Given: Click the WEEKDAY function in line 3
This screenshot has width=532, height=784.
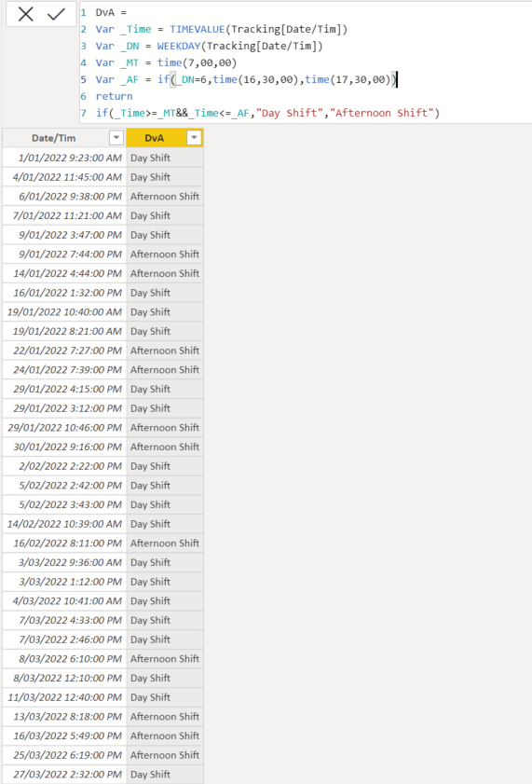Looking at the screenshot, I should click(179, 46).
